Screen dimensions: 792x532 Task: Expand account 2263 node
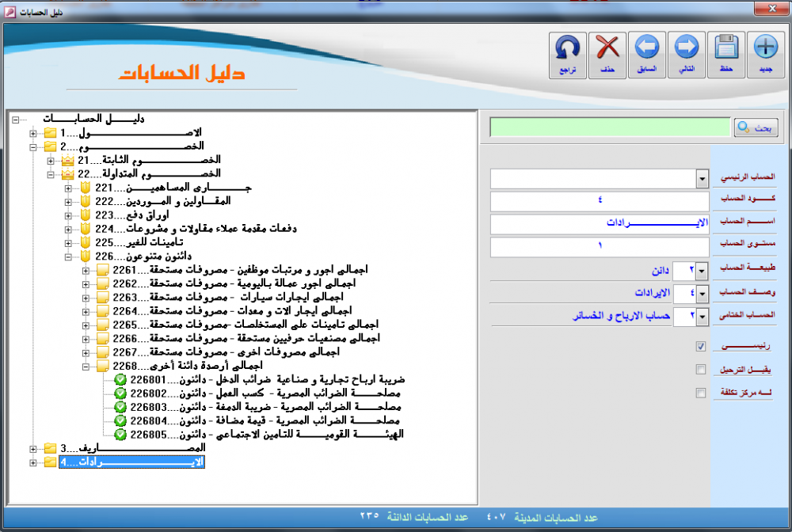pos(86,298)
